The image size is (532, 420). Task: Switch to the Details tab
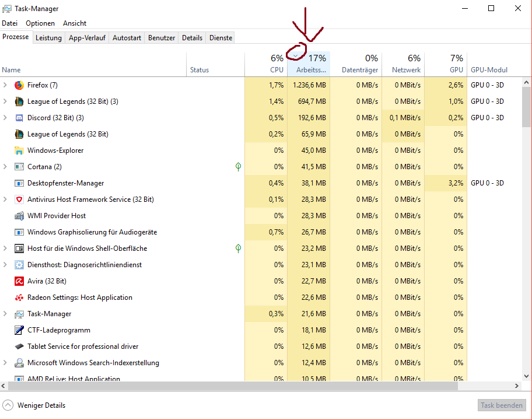pyautogui.click(x=192, y=38)
